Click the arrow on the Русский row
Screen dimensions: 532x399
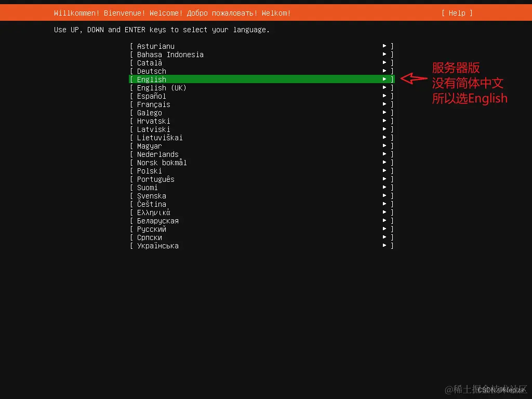[384, 229]
